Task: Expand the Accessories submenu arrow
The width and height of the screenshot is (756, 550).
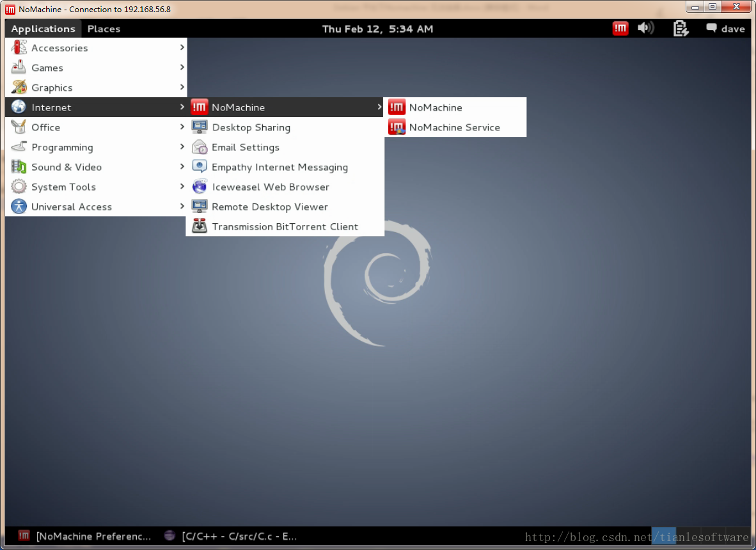Action: coord(182,47)
